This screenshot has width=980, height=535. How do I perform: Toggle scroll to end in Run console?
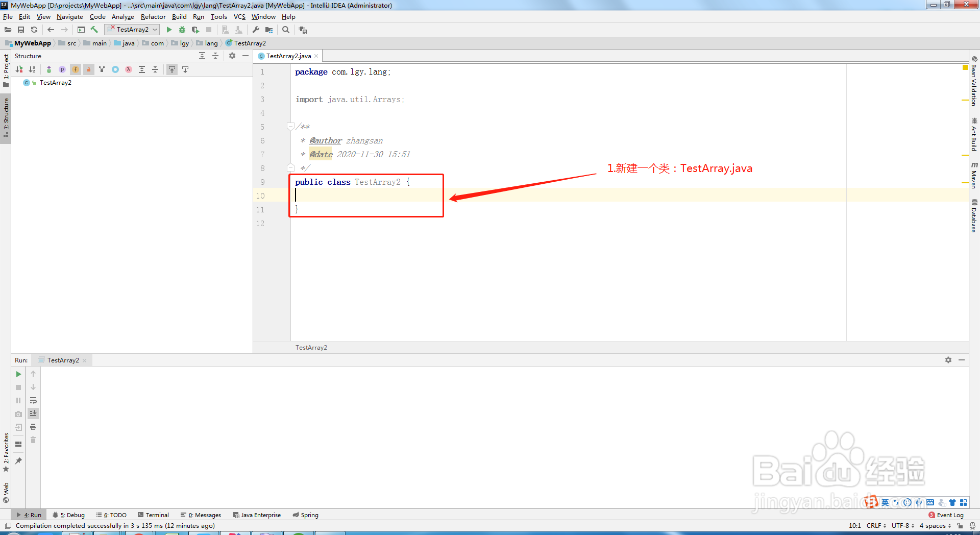tap(33, 414)
